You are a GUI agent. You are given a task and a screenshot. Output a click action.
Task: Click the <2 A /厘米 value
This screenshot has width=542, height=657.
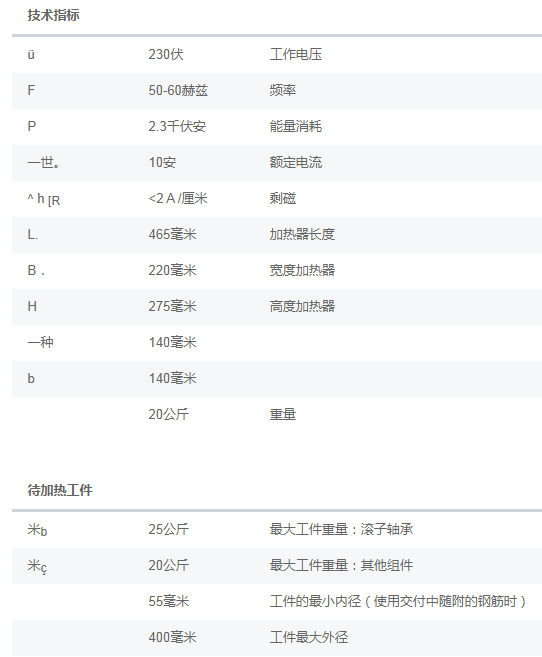pyautogui.click(x=178, y=199)
